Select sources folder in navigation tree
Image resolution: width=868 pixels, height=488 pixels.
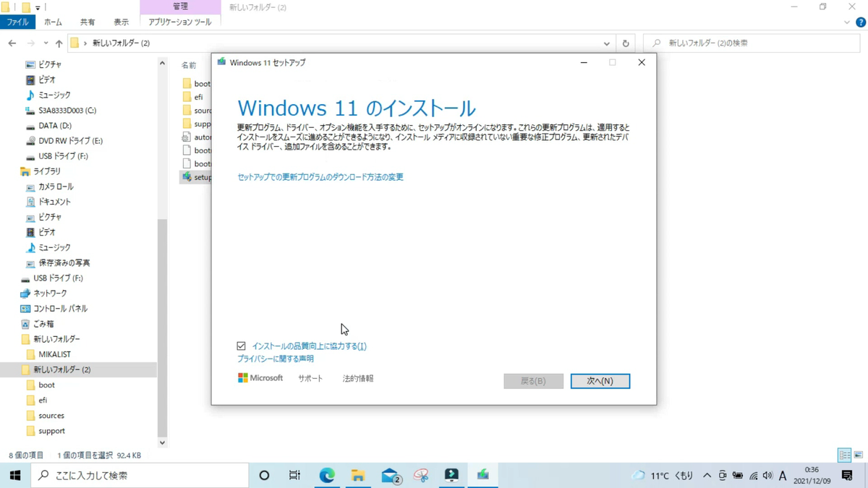click(x=51, y=416)
